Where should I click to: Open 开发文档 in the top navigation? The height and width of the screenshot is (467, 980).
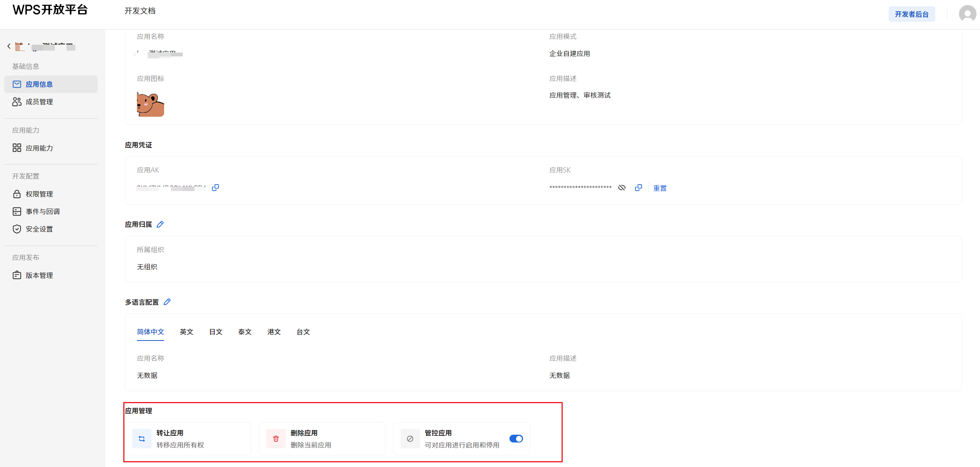click(x=140, y=11)
